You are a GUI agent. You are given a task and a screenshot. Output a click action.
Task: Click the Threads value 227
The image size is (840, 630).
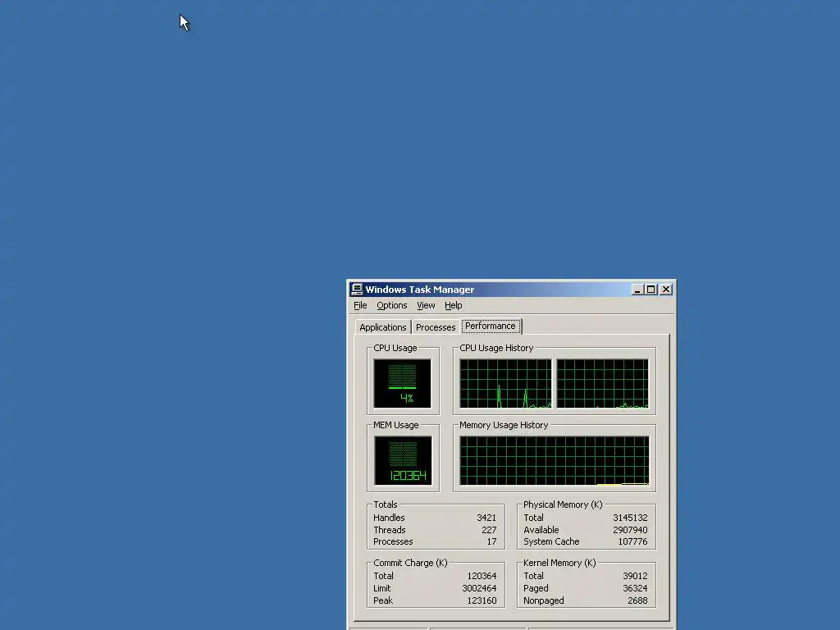coord(489,530)
